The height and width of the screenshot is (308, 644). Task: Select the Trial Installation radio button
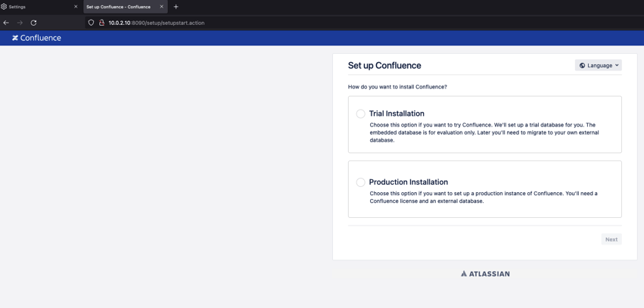tap(361, 114)
